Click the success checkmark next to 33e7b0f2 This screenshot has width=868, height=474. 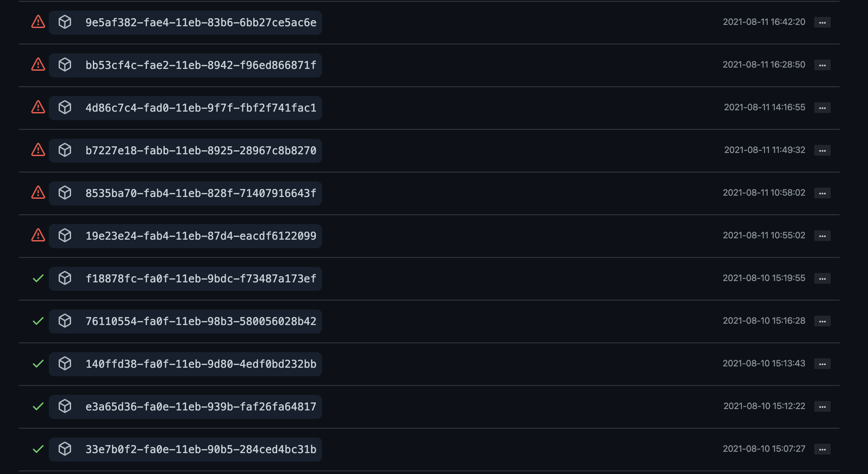(x=38, y=449)
